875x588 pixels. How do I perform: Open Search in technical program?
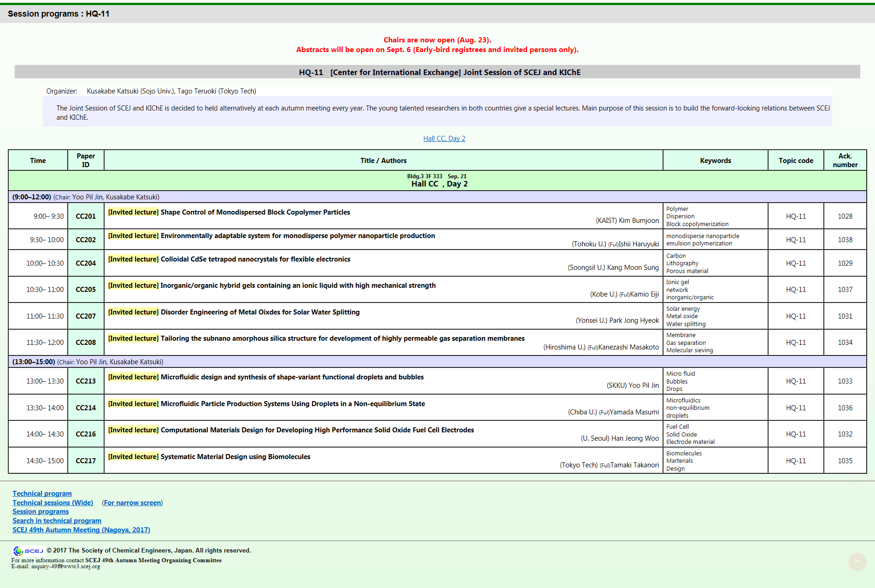57,521
